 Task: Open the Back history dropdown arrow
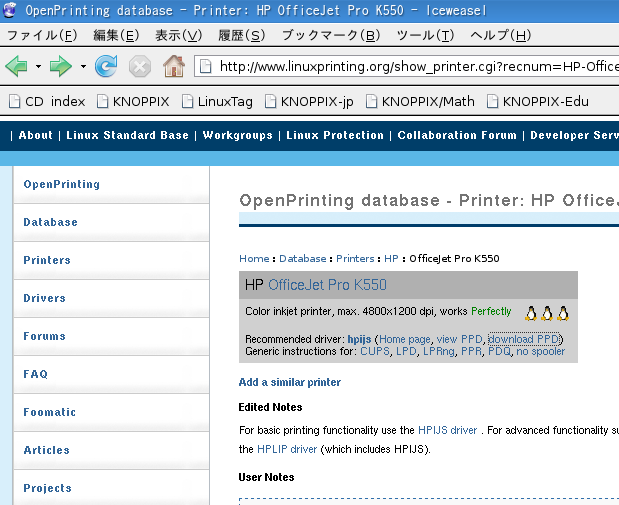pos(38,66)
